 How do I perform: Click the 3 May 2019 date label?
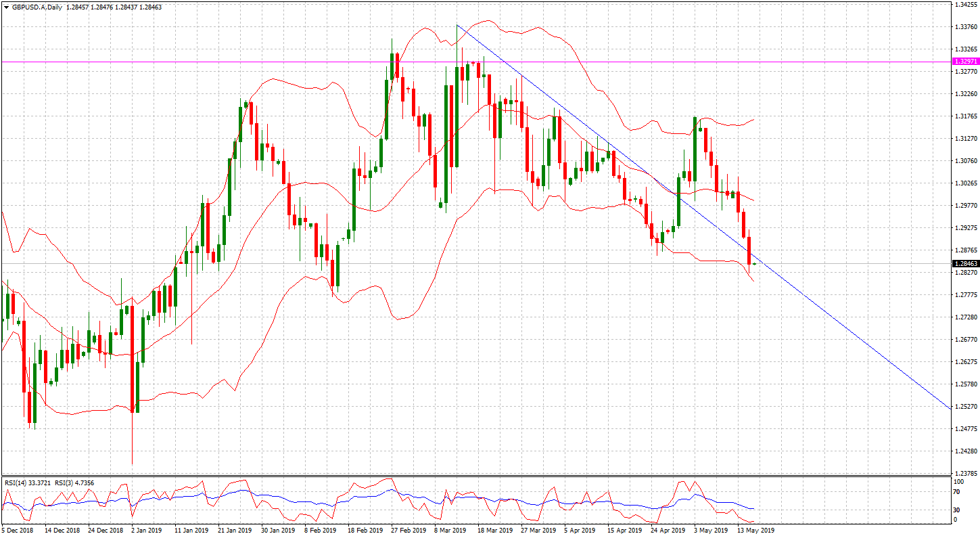click(711, 531)
